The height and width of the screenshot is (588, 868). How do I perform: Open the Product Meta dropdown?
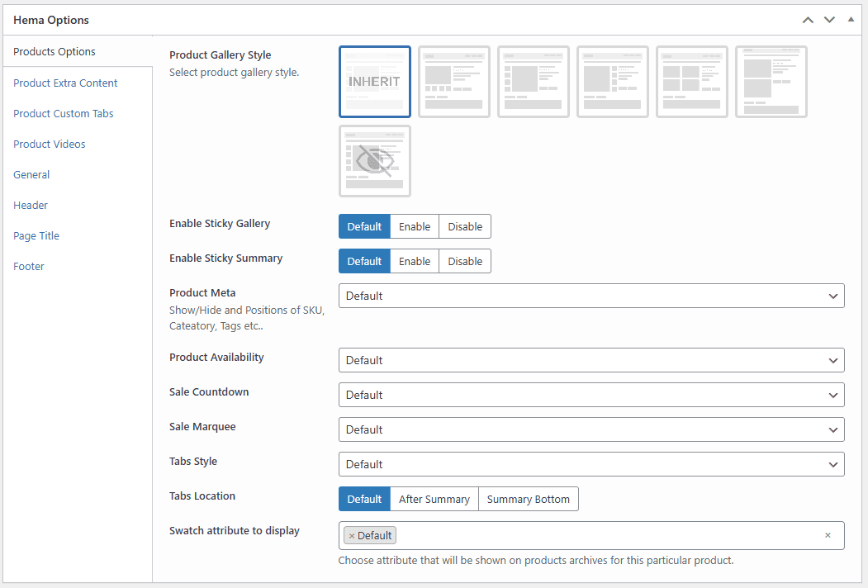591,296
